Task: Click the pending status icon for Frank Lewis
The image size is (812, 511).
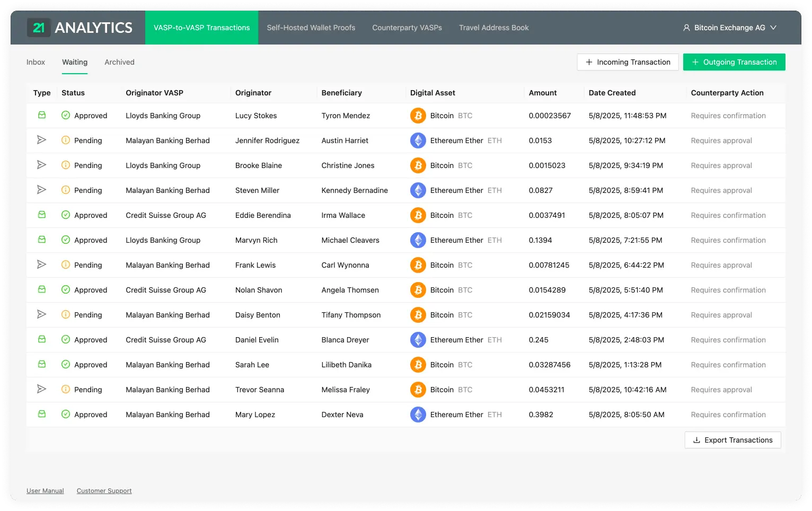Action: pos(65,265)
